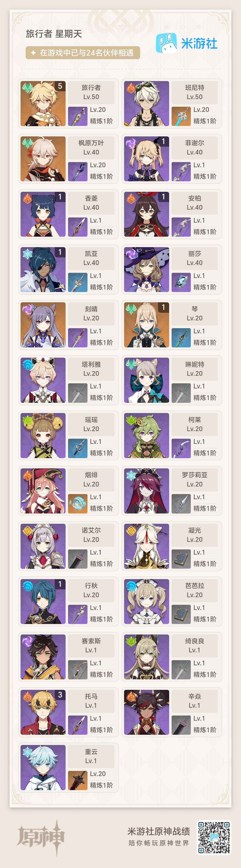Screen dimensions: 241x868
Task: Click the 旅行者 星期天 username title
Action: point(54,34)
